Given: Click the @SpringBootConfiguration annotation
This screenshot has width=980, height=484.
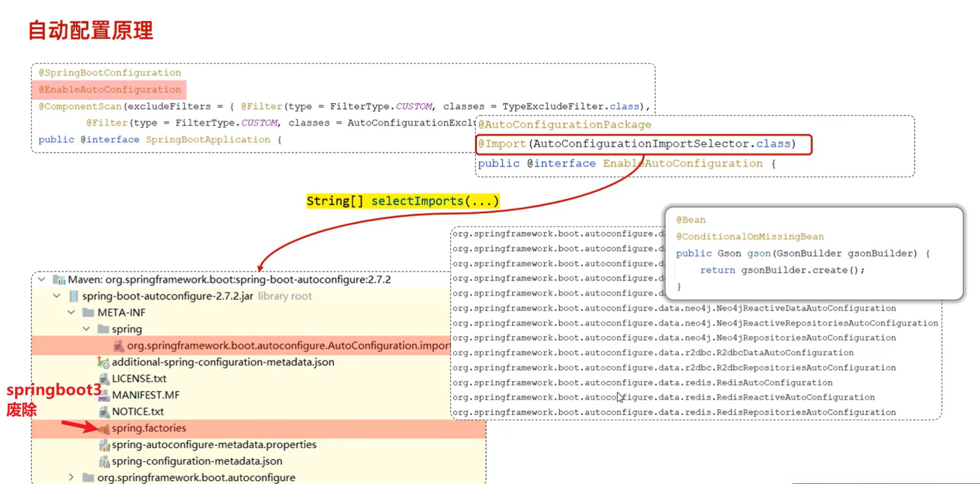Looking at the screenshot, I should pyautogui.click(x=110, y=72).
